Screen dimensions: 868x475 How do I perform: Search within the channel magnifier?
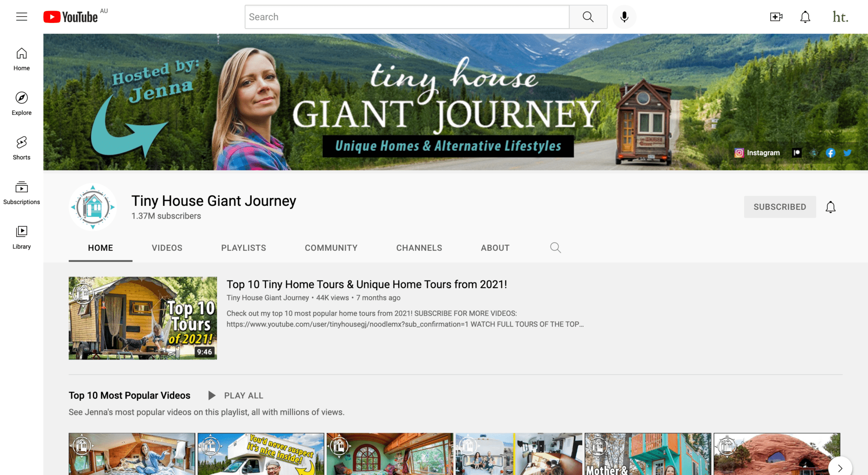click(x=556, y=247)
